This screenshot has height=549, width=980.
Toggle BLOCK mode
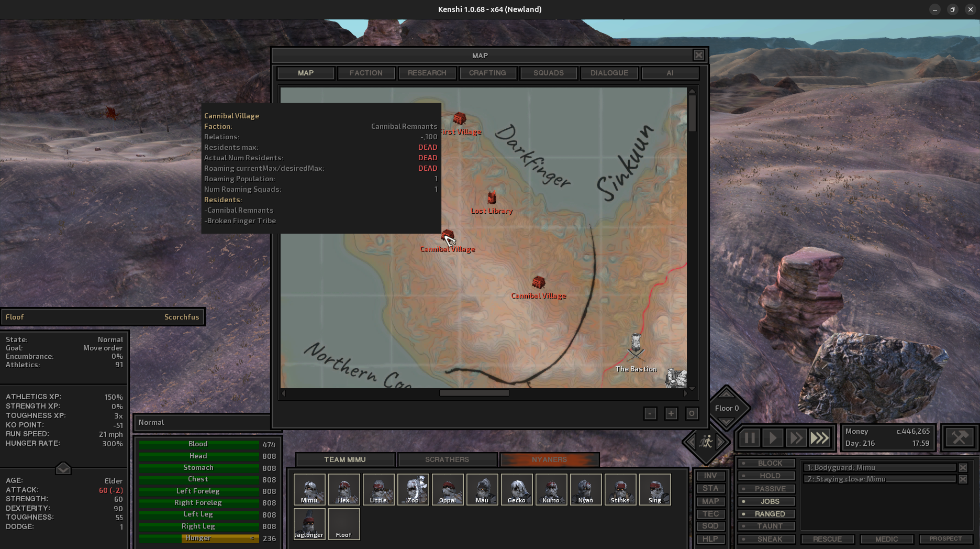click(x=766, y=463)
